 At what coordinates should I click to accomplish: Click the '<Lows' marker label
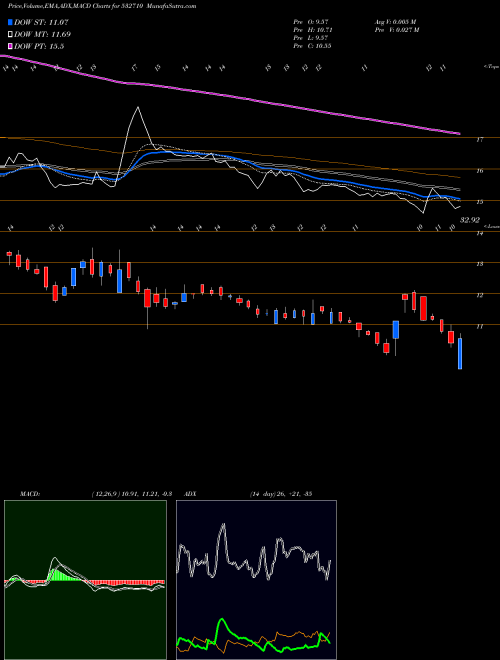pos(491,226)
